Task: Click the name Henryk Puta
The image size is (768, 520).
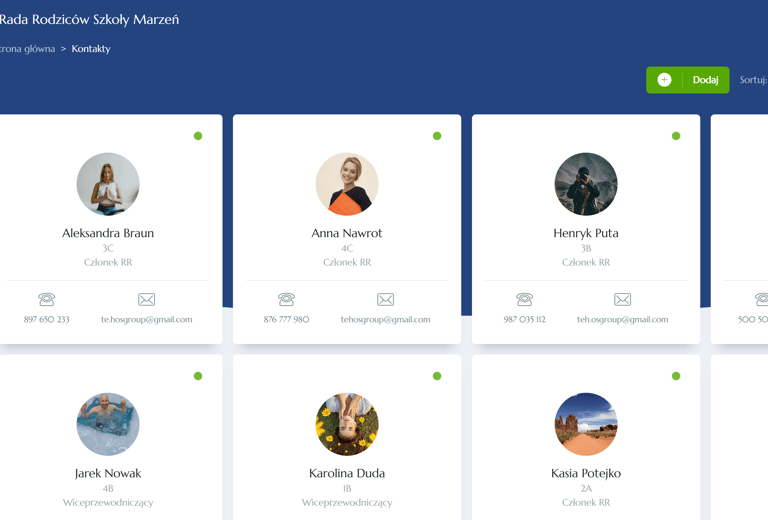Action: (586, 233)
